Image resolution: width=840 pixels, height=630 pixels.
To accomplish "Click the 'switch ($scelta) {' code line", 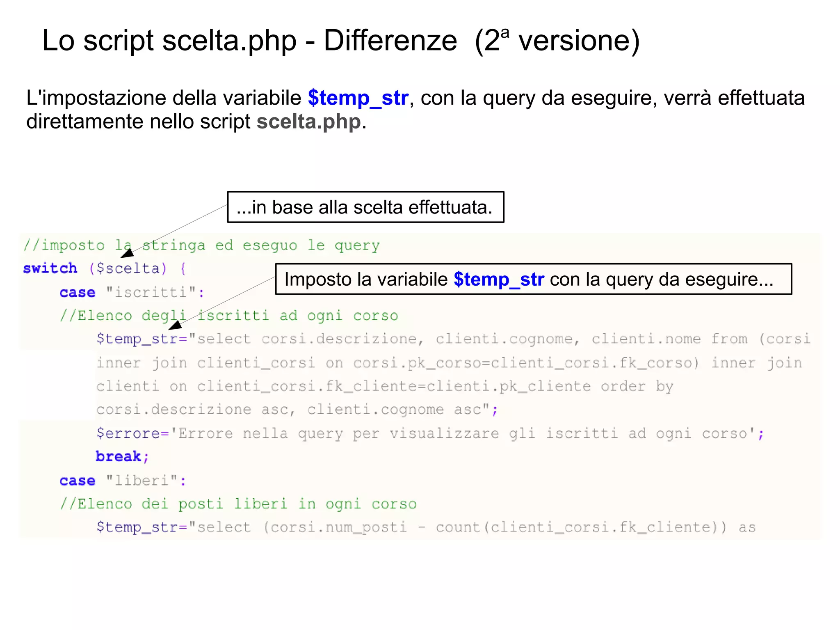I will tap(105, 268).
